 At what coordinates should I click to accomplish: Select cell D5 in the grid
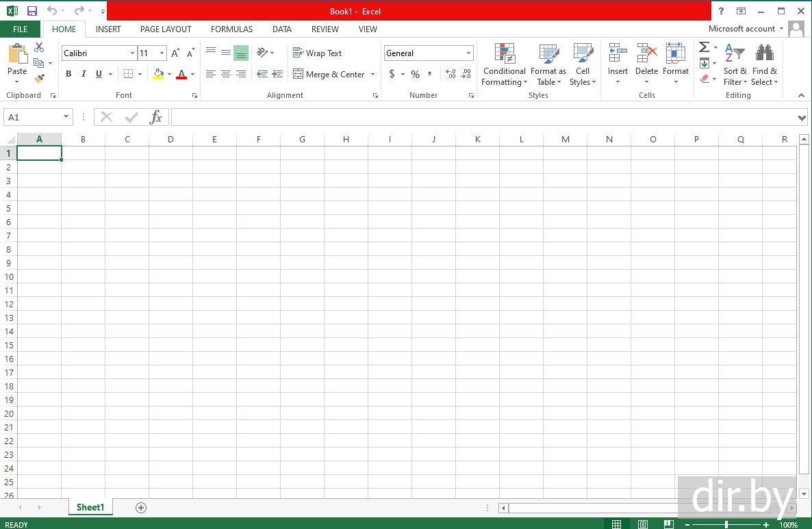[x=170, y=208]
